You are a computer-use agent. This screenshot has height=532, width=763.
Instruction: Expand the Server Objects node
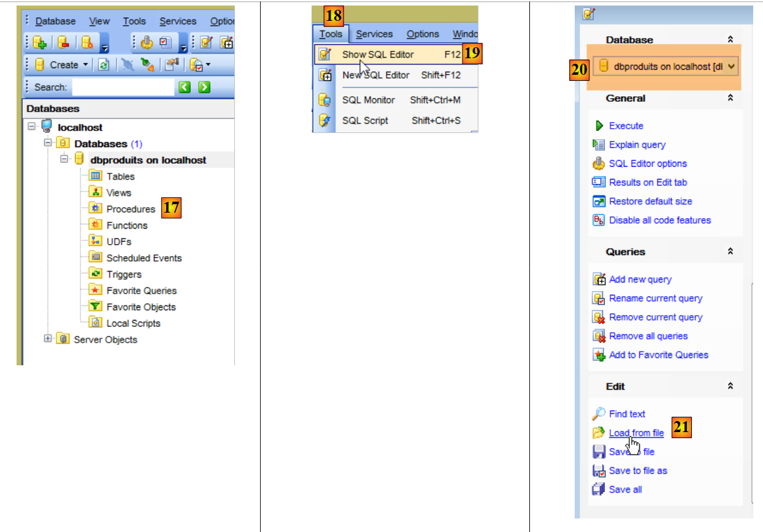48,339
